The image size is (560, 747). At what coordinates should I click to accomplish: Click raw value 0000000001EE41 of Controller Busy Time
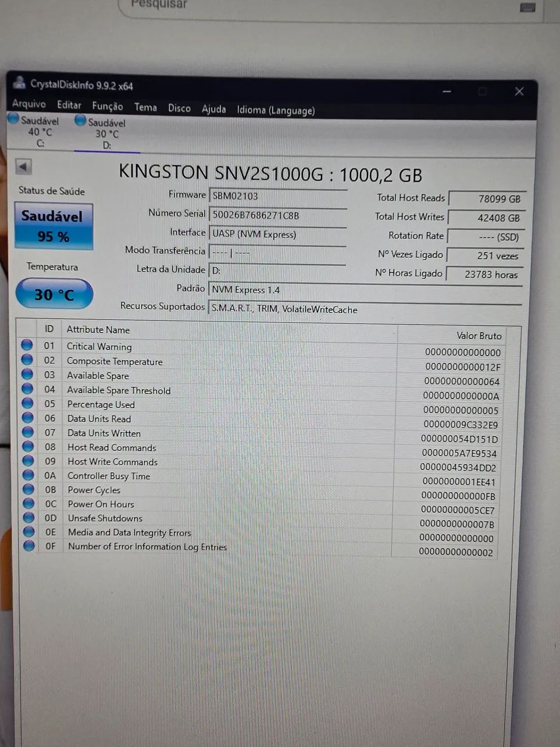(459, 482)
